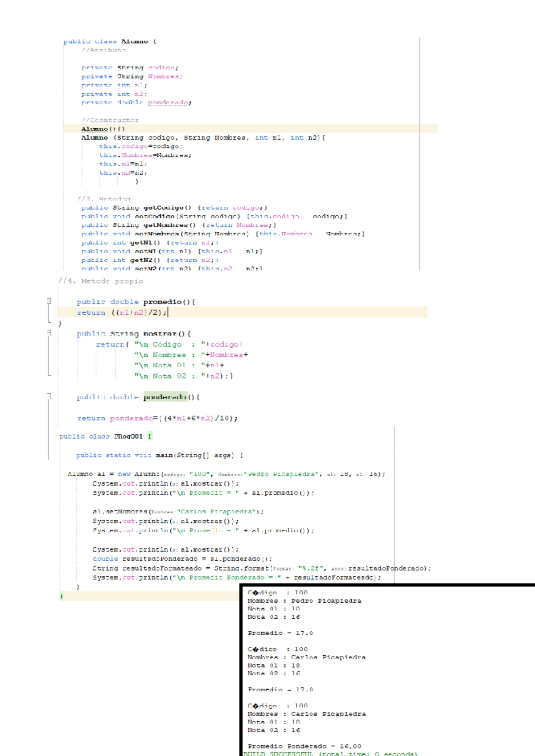The height and width of the screenshot is (756, 535).
Task: Click the 'private double ponderado;' attribute line
Action: pyautogui.click(x=136, y=103)
